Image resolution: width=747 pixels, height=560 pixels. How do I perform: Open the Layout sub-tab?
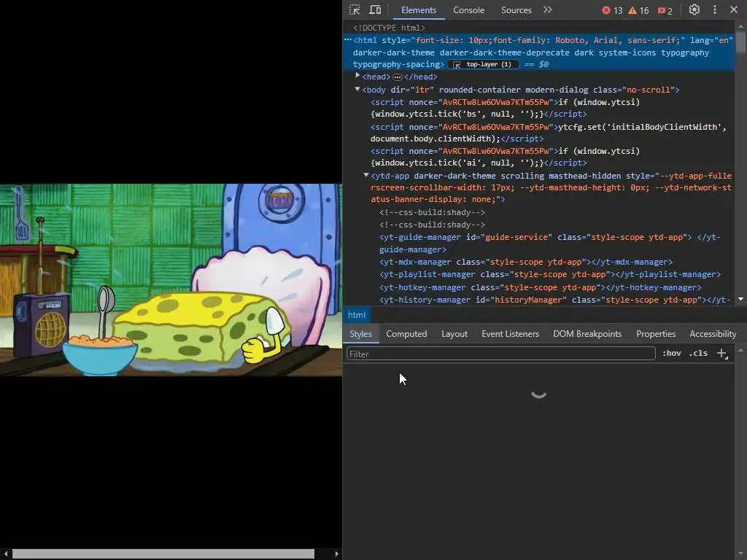454,334
